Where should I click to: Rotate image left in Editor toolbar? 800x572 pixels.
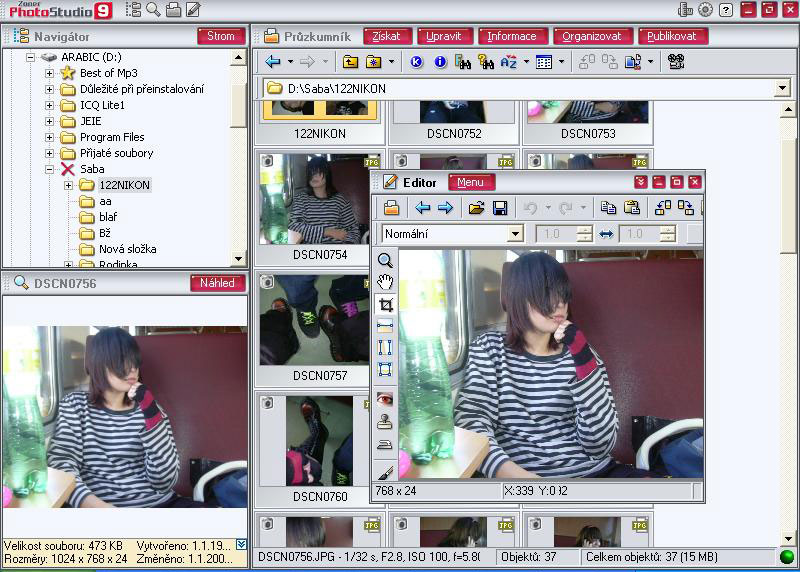coord(663,208)
